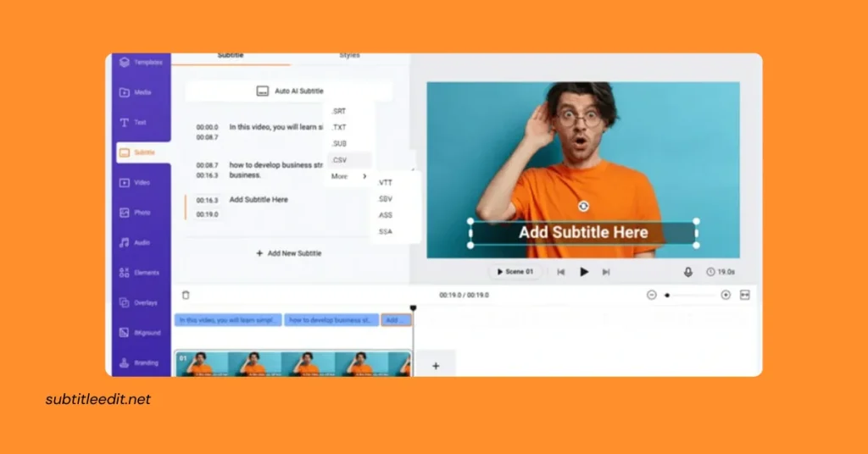The image size is (868, 454).
Task: Click the microphone voice-over icon
Action: pyautogui.click(x=687, y=272)
